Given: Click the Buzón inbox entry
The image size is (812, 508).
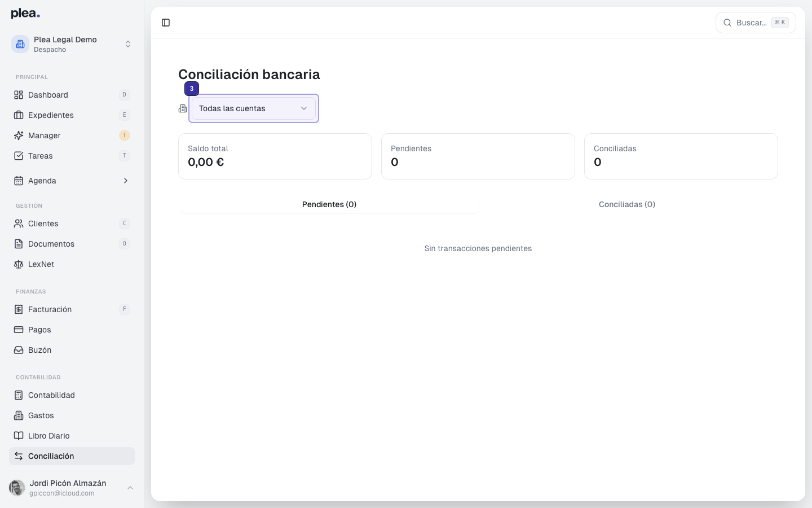Looking at the screenshot, I should coord(39,350).
